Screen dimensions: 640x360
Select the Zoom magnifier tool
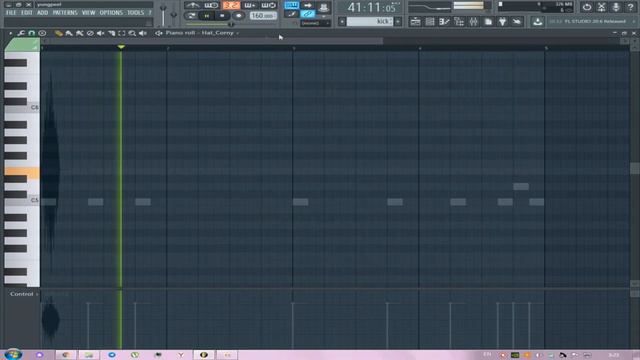(132, 33)
